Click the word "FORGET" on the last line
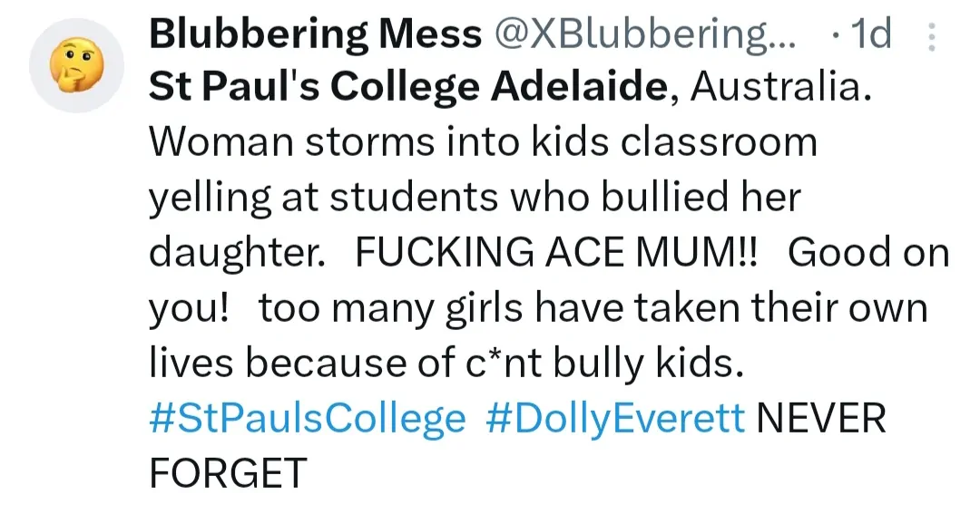This screenshot has width=980, height=514. pyautogui.click(x=228, y=473)
